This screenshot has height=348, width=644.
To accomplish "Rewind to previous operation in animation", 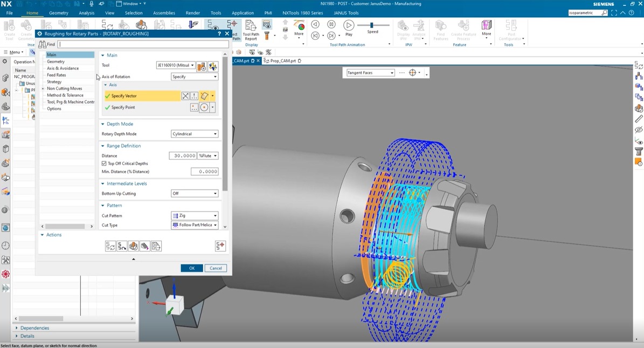I will coord(315,36).
